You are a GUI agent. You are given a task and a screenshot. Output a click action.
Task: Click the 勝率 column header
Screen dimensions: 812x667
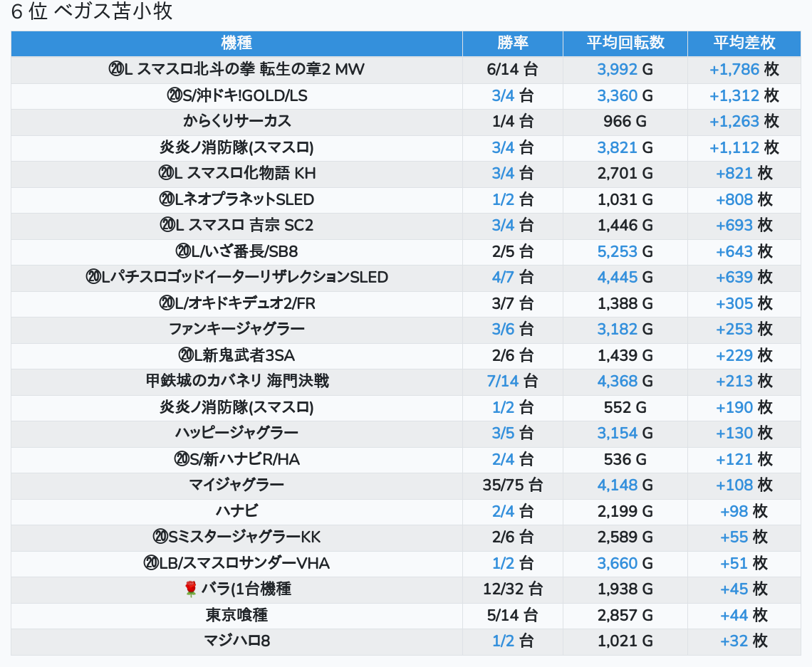click(512, 43)
